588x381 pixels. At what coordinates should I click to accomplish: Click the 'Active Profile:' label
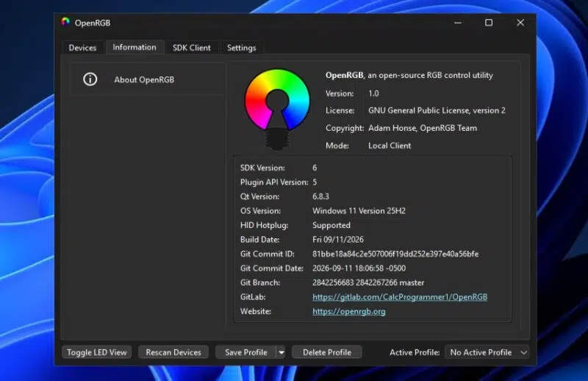point(415,352)
